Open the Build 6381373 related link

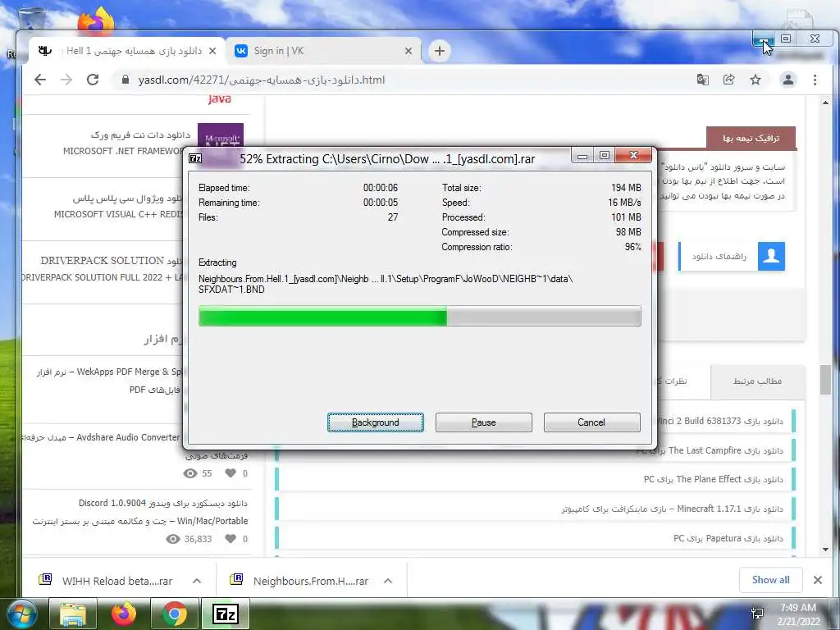(x=719, y=421)
